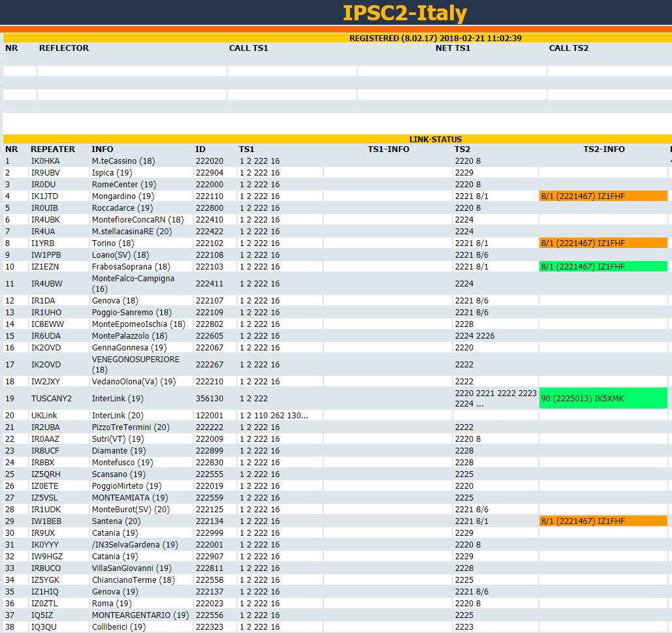Click Colliberici (19) info cell
This screenshot has width=672, height=633.
click(142, 627)
